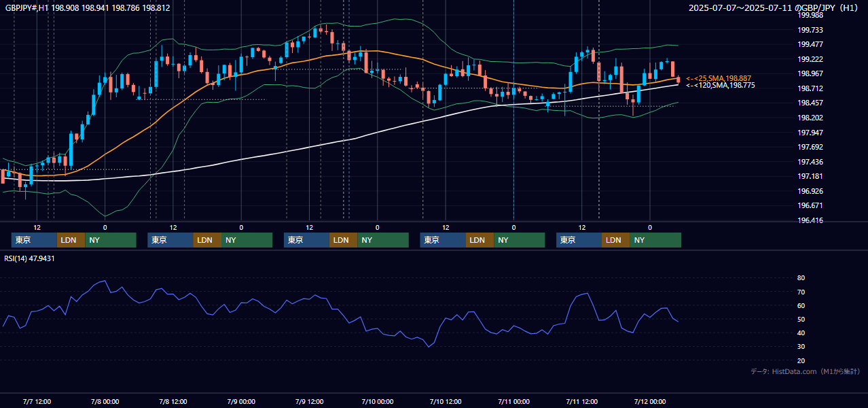The height and width of the screenshot is (408, 868).
Task: Click the RSI(14) 47.9431 indicator label
Action: point(29,258)
